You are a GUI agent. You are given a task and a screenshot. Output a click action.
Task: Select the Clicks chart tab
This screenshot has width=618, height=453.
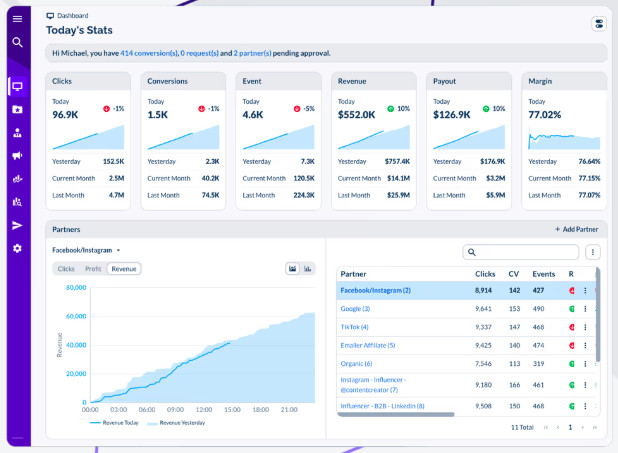(x=66, y=269)
